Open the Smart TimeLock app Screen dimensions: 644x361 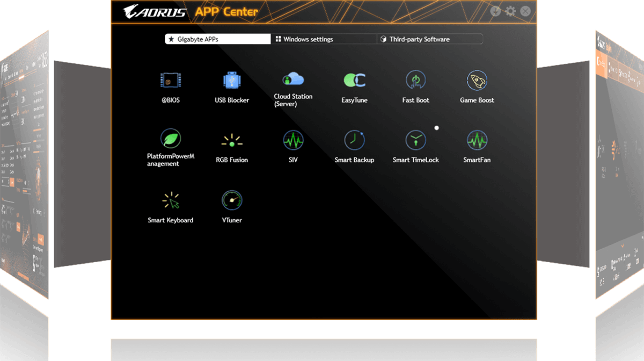tap(415, 141)
